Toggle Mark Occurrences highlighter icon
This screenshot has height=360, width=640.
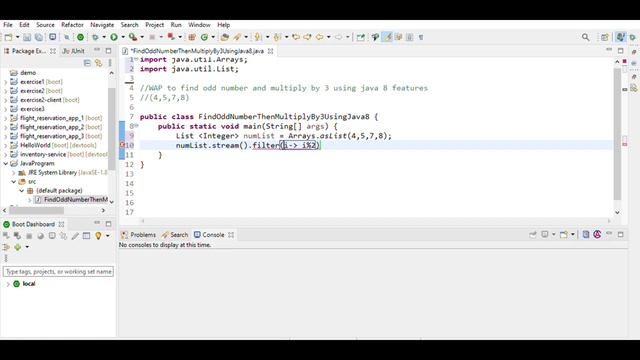coord(387,37)
